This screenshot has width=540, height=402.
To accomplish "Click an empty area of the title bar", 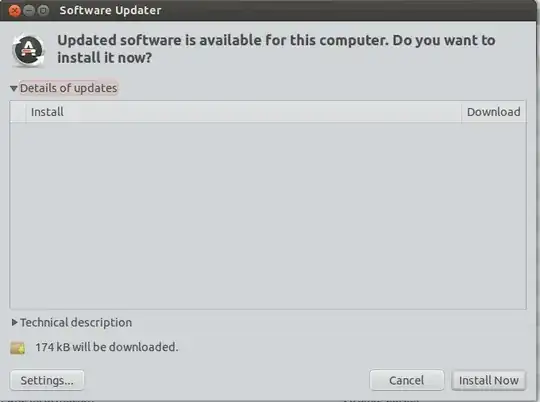I will click(344, 10).
